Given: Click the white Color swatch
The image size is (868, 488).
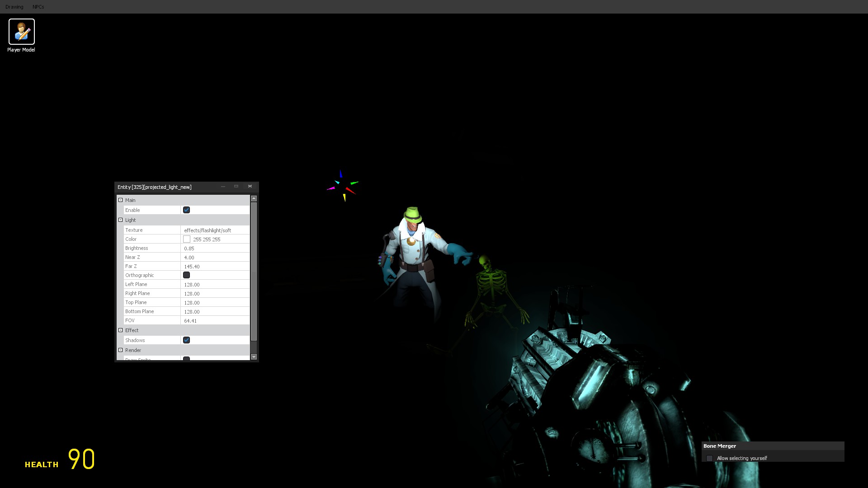Looking at the screenshot, I should [x=187, y=239].
